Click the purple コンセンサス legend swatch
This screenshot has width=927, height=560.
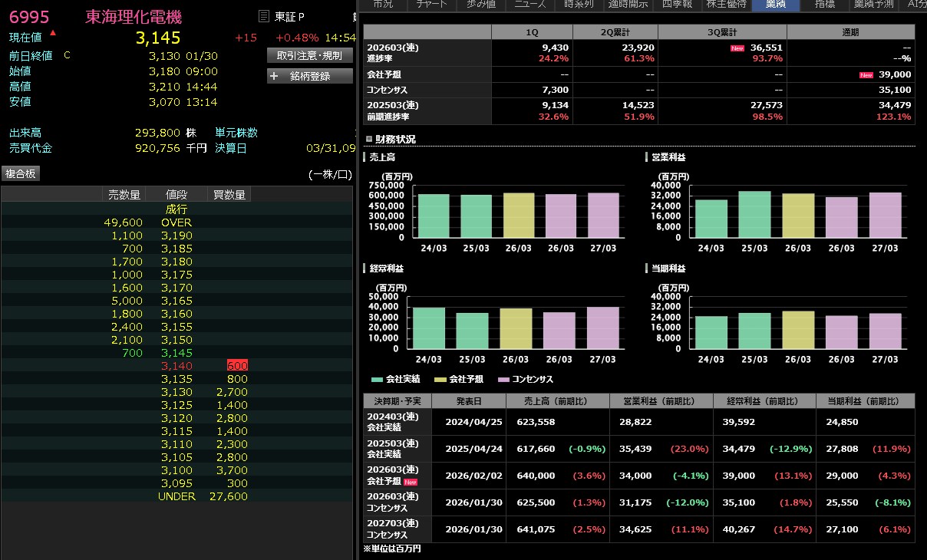coord(503,379)
